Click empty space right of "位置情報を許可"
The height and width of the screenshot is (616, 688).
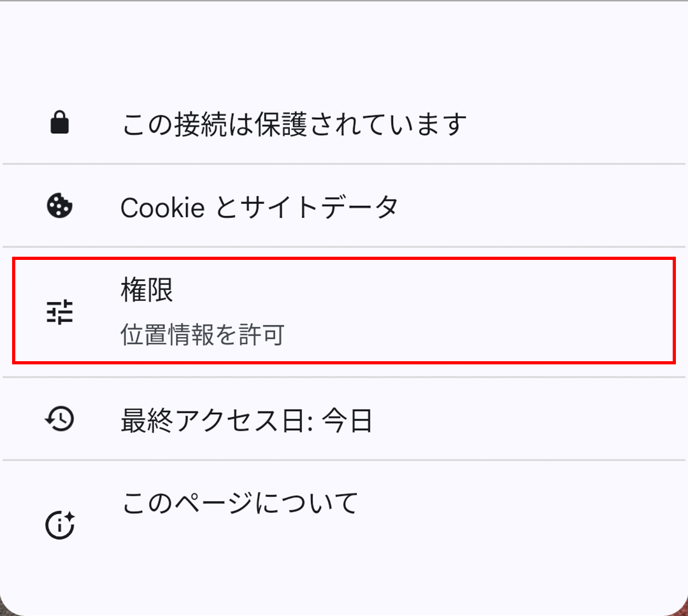pos(478,334)
